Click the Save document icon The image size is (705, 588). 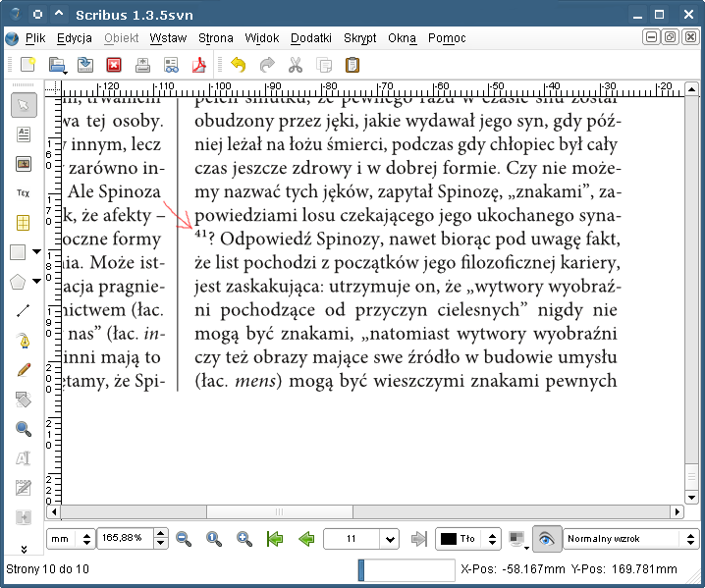click(85, 66)
